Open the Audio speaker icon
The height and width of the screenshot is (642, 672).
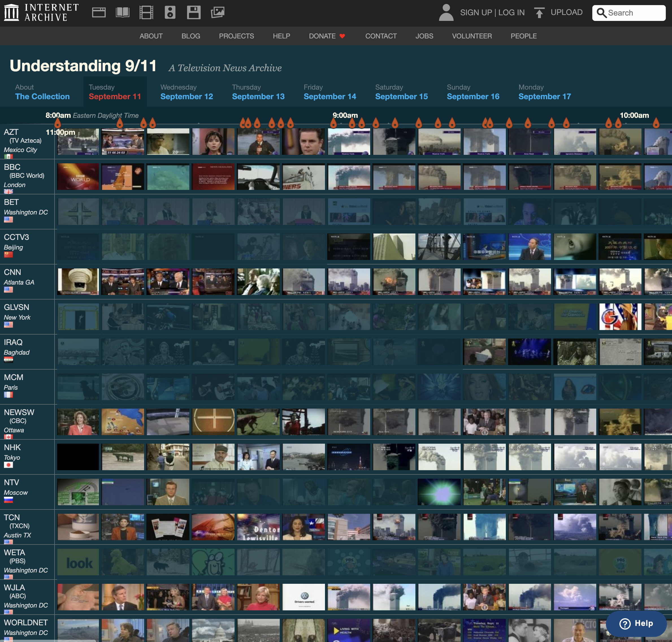point(170,13)
